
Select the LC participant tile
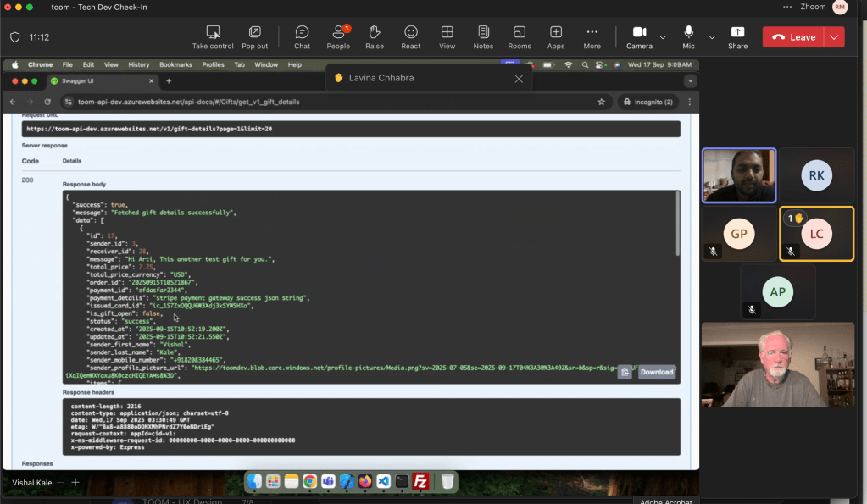(816, 234)
